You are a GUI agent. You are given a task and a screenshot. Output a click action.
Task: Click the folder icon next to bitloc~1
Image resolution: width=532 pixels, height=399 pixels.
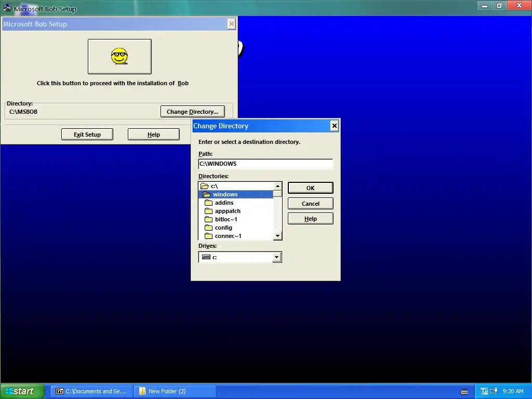pos(209,219)
